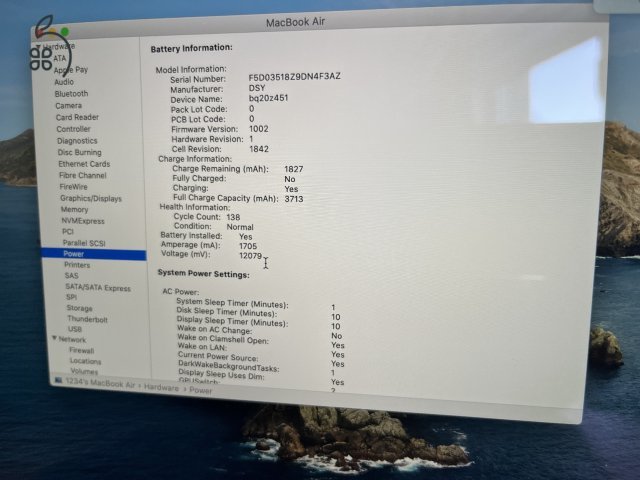Open the Printers section

(77, 265)
